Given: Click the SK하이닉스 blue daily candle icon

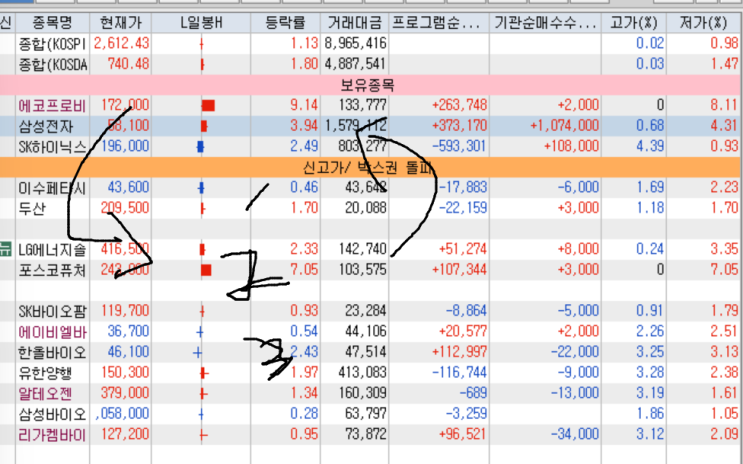Looking at the screenshot, I should tap(200, 146).
